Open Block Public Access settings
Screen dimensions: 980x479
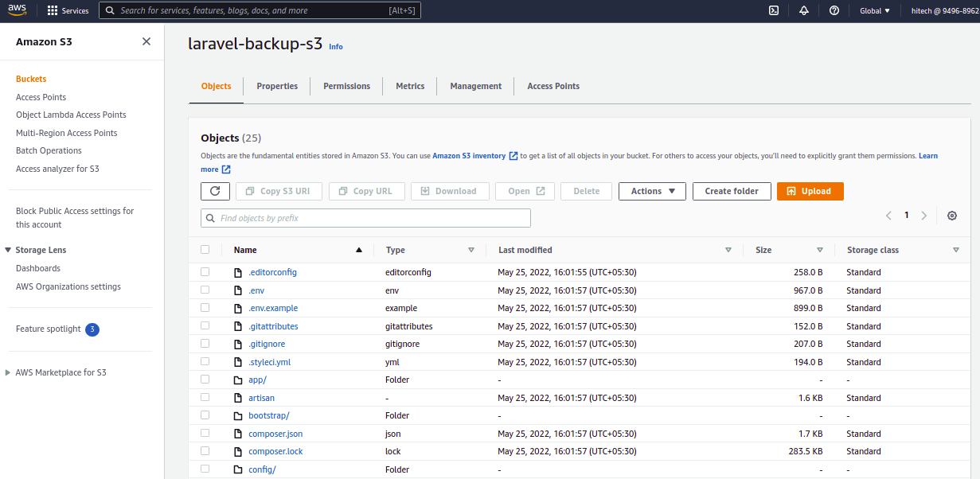[75, 217]
